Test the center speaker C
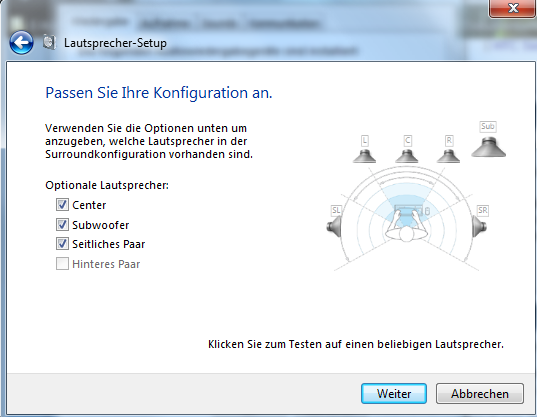This screenshot has height=417, width=537. (407, 156)
